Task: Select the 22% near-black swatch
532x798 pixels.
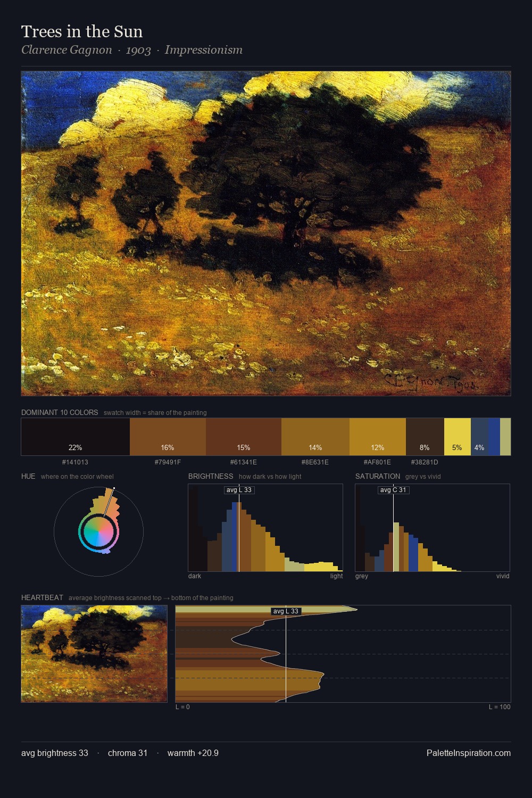Action: [x=76, y=437]
